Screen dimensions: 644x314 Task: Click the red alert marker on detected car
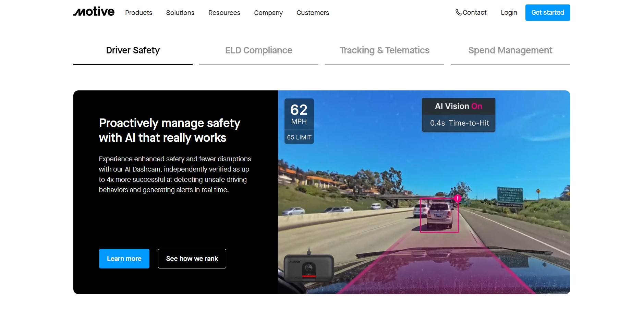click(x=457, y=198)
